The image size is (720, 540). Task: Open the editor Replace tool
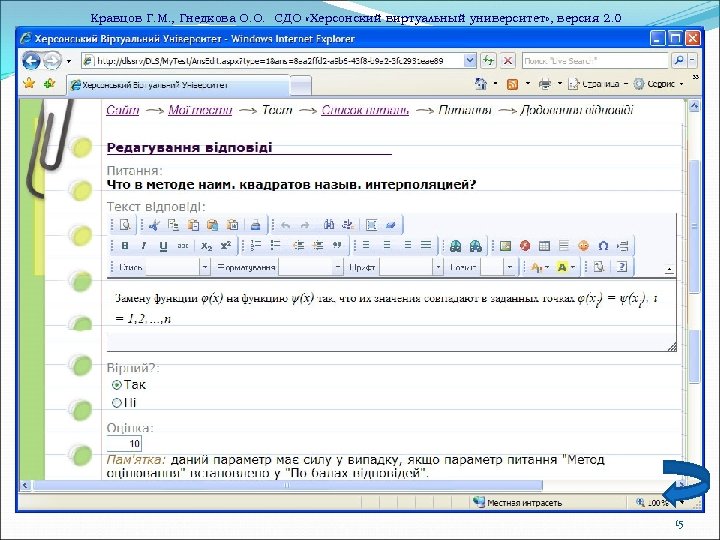(348, 225)
